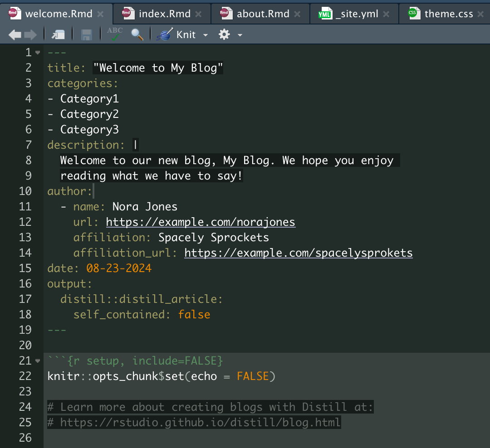The height and width of the screenshot is (448, 490).
Task: Click the output: key on line 16
Action: [69, 284]
